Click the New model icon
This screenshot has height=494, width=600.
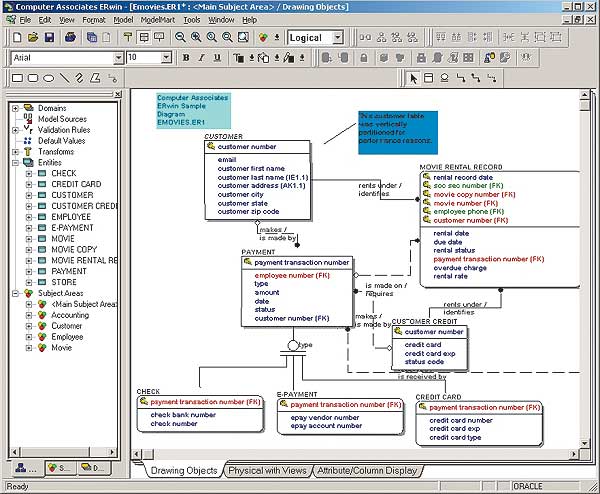(17, 37)
